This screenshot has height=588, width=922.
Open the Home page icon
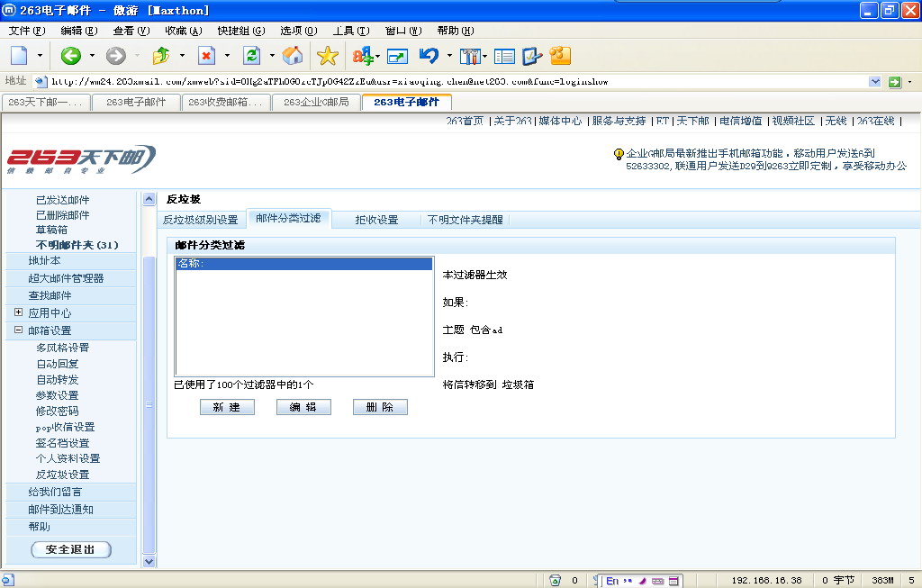pos(293,56)
